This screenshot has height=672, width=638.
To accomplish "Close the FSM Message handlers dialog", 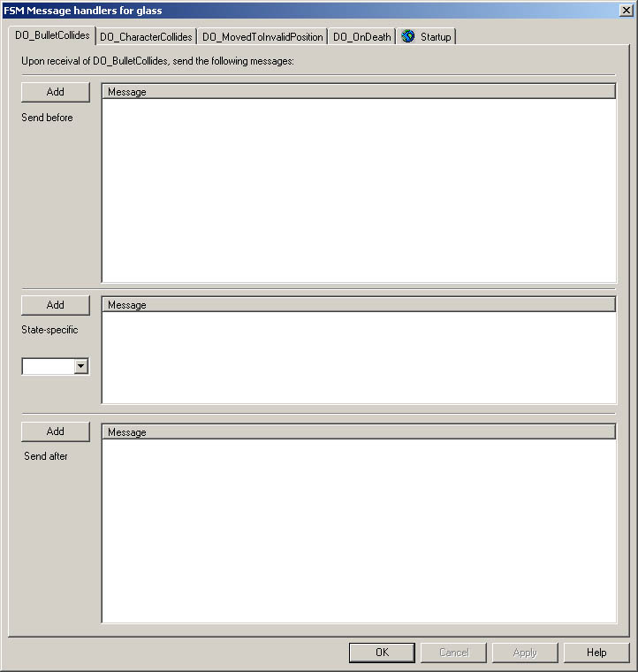I will 627,10.
